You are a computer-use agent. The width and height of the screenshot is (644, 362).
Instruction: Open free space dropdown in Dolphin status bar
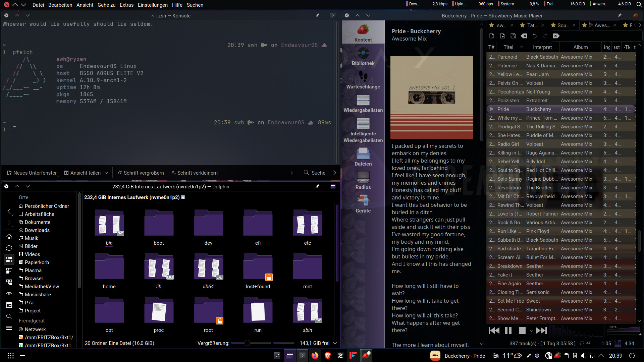pyautogui.click(x=335, y=343)
